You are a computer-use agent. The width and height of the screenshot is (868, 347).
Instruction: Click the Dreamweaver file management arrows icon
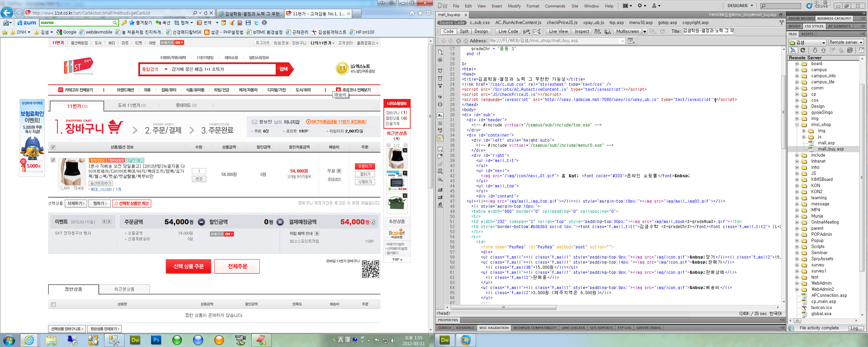(597, 32)
